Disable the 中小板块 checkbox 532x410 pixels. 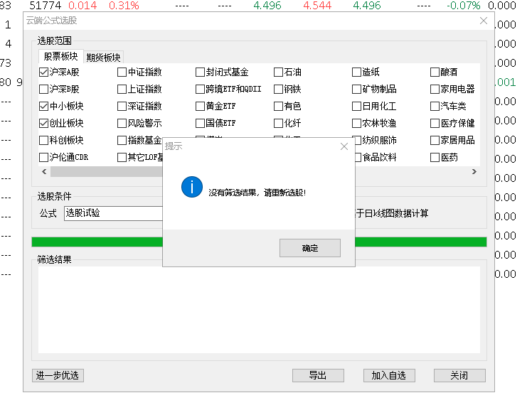click(44, 107)
